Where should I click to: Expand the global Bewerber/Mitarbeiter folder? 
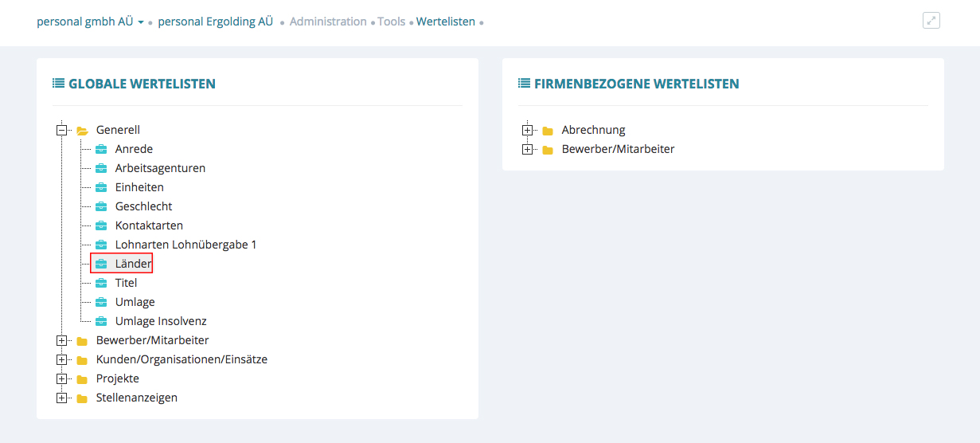(61, 340)
